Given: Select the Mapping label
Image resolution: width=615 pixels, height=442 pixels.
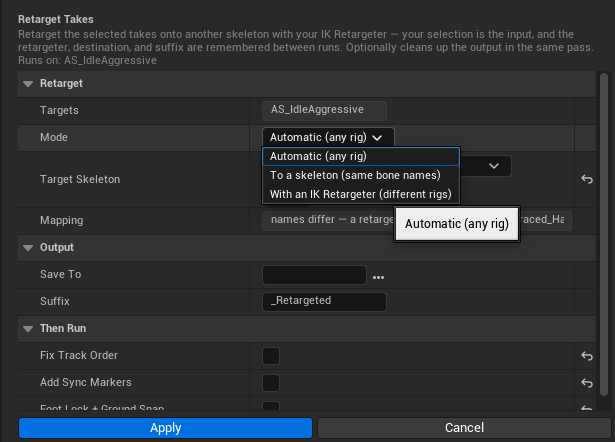Looking at the screenshot, I should point(62,221).
